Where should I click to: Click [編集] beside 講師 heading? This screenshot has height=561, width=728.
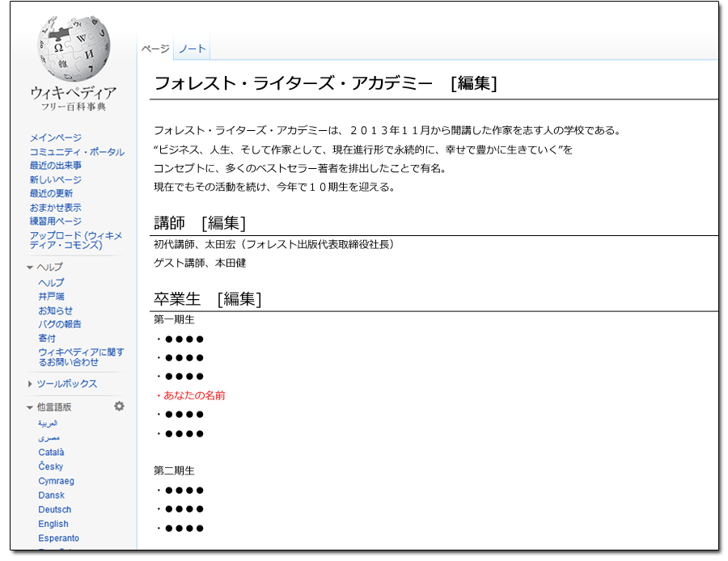tap(223, 223)
